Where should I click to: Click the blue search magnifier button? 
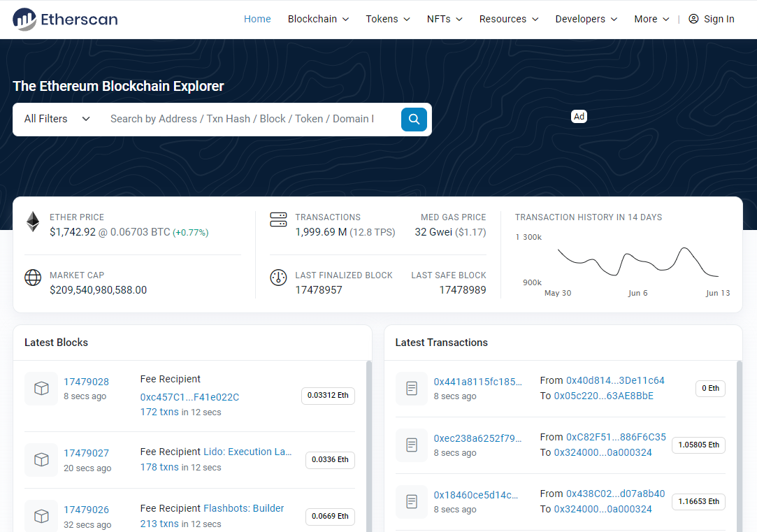(414, 120)
